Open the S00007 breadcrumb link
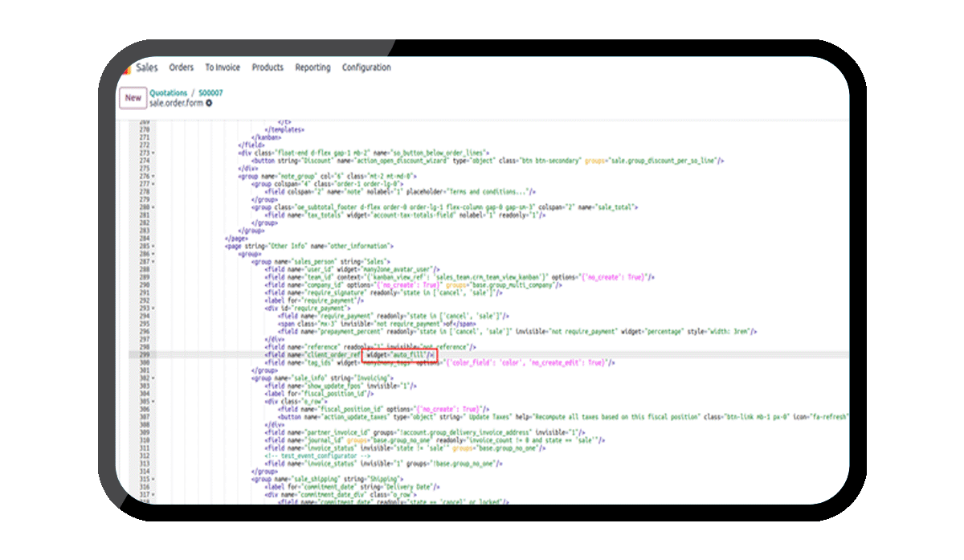Screen dimensions: 964x560 click(x=211, y=93)
